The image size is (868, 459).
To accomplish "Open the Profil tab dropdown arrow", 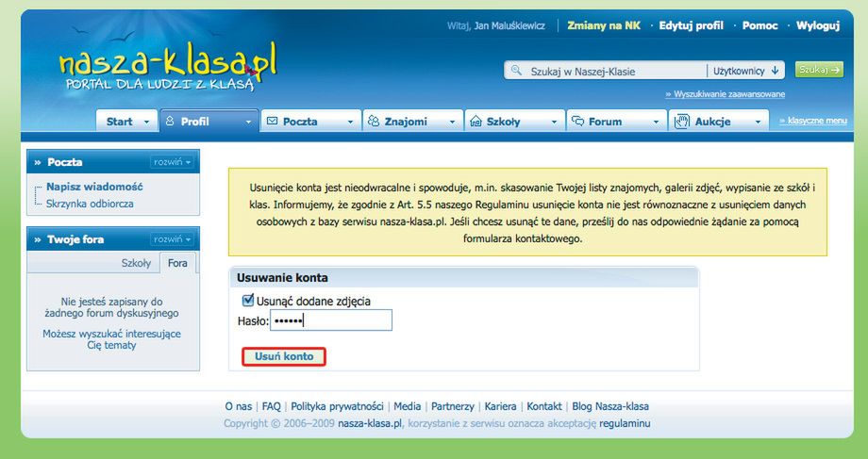I will pyautogui.click(x=248, y=123).
